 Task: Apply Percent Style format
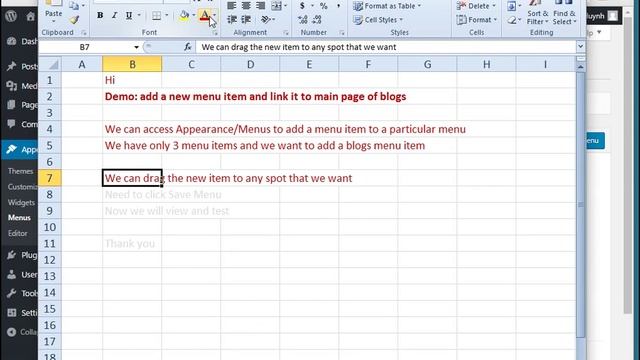(x=324, y=6)
